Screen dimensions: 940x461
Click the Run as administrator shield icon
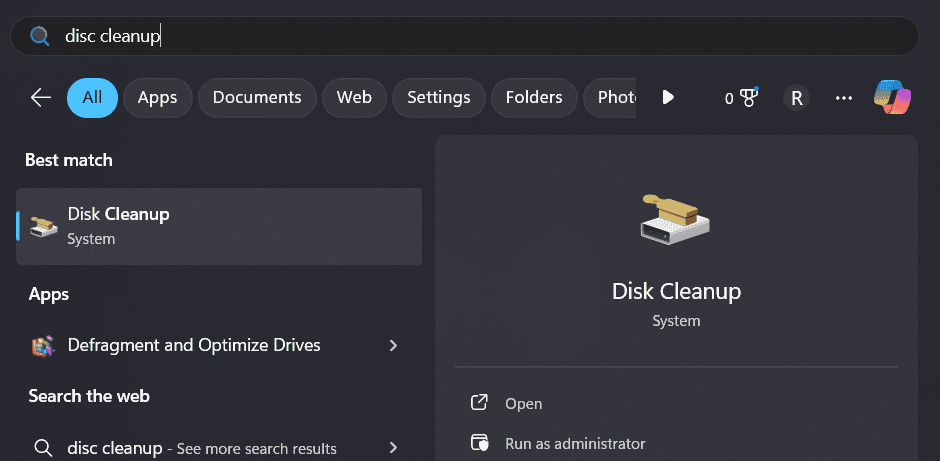[x=479, y=443]
